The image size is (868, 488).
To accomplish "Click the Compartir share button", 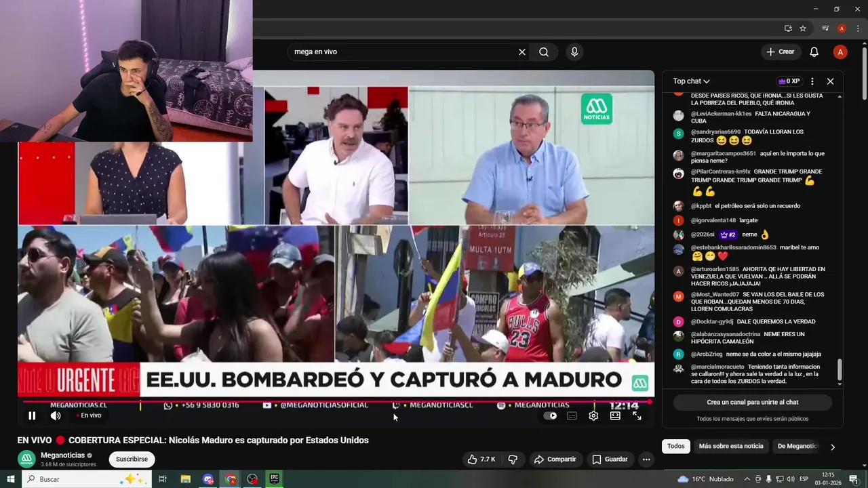I will [x=555, y=460].
